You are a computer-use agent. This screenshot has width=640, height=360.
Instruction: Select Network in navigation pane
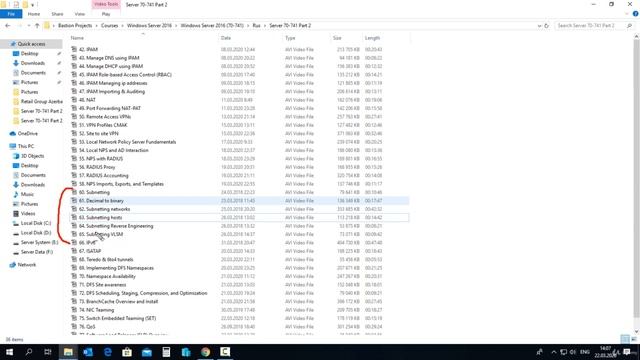pos(27,265)
